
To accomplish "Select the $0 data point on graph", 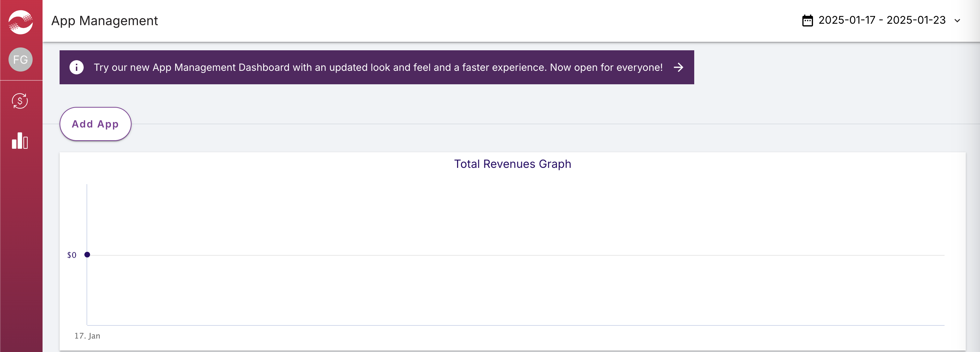I will click(x=87, y=255).
